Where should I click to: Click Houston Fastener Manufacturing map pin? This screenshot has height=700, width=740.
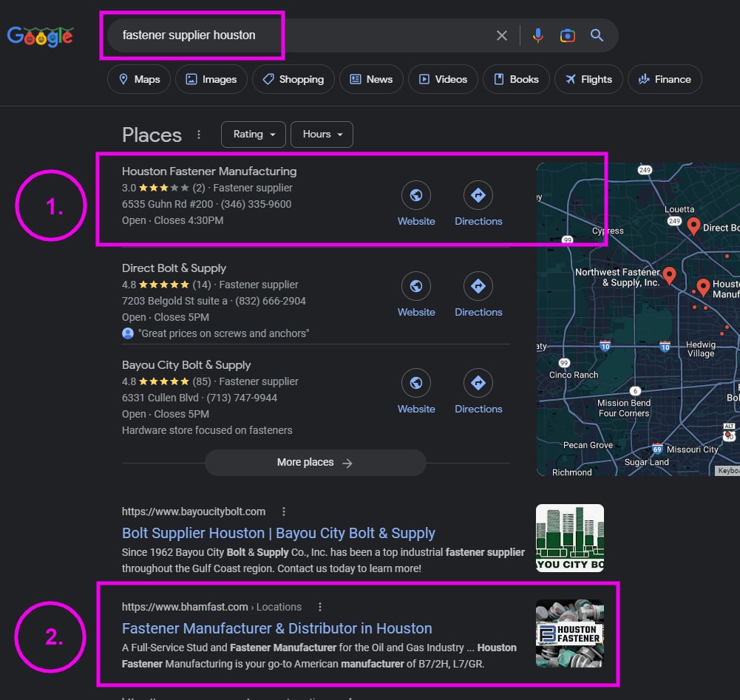(x=703, y=287)
